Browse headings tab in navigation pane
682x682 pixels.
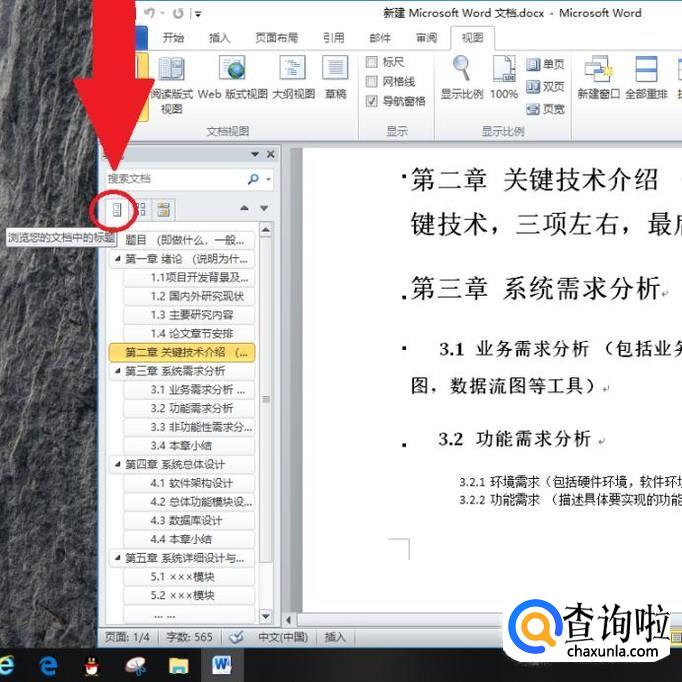pos(117,210)
